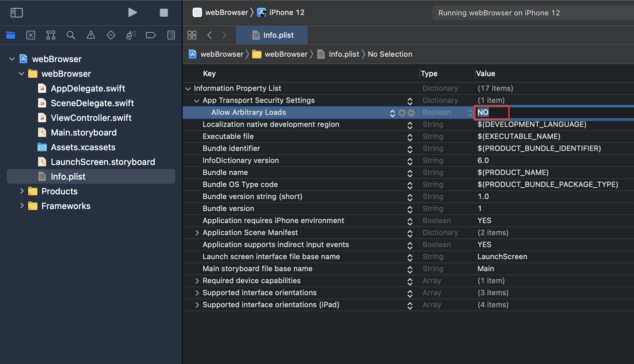Screen dimensions: 634x364
Task: Open the Test navigator
Action: [x=111, y=35]
